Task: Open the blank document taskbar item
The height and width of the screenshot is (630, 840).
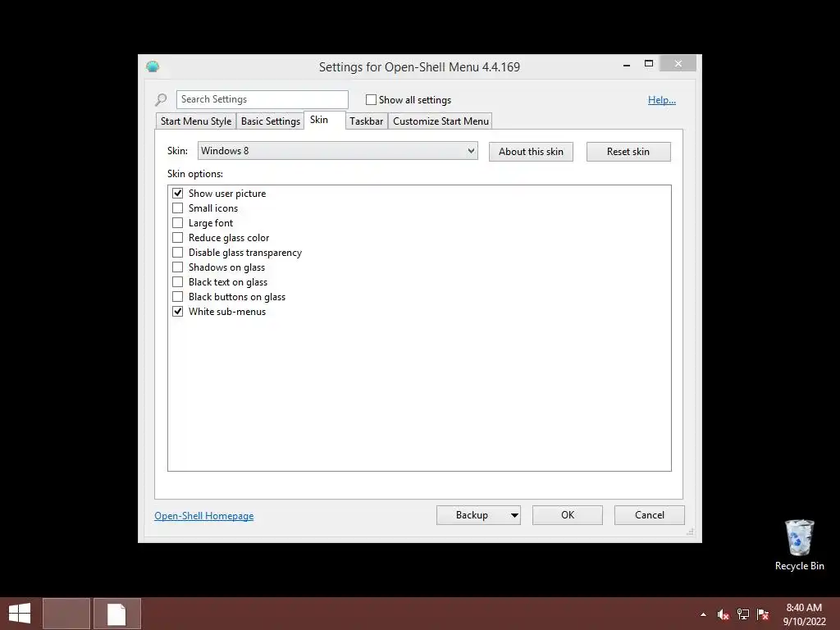Action: point(117,614)
